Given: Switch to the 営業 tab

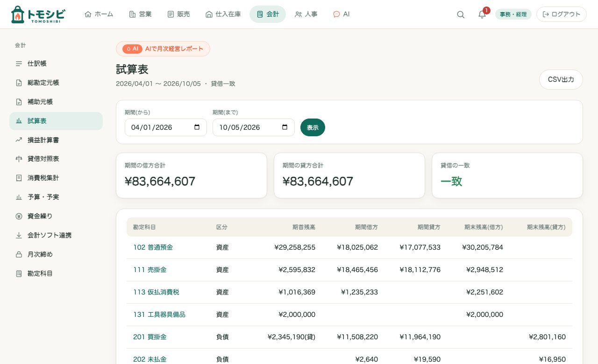Looking at the screenshot, I should [x=140, y=14].
